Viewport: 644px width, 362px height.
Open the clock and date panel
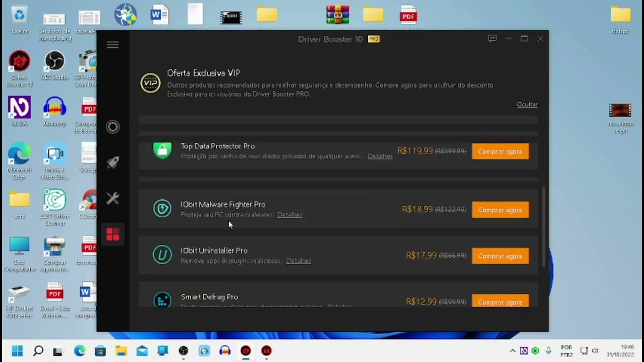point(620,351)
